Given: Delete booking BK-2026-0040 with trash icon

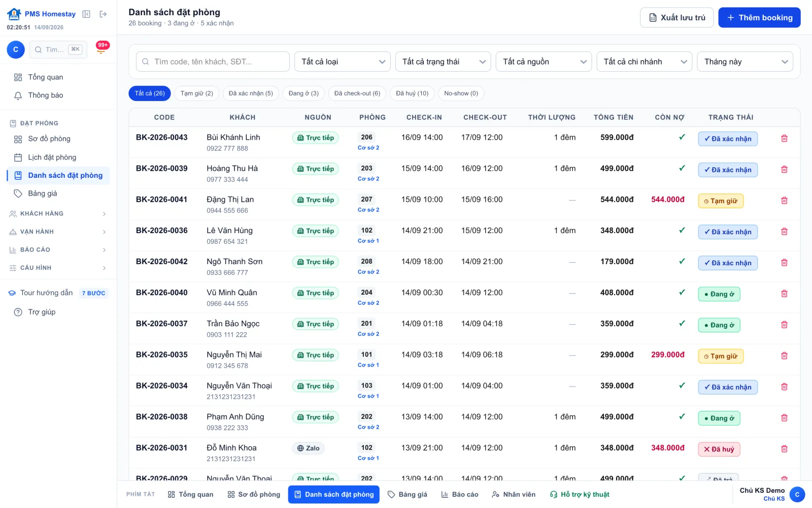Looking at the screenshot, I should [x=784, y=294].
